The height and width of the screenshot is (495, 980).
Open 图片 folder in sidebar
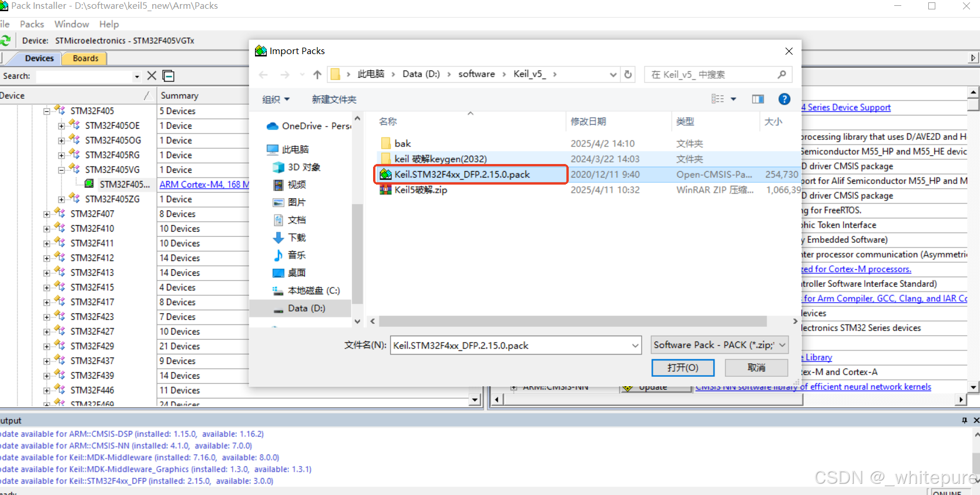point(289,202)
